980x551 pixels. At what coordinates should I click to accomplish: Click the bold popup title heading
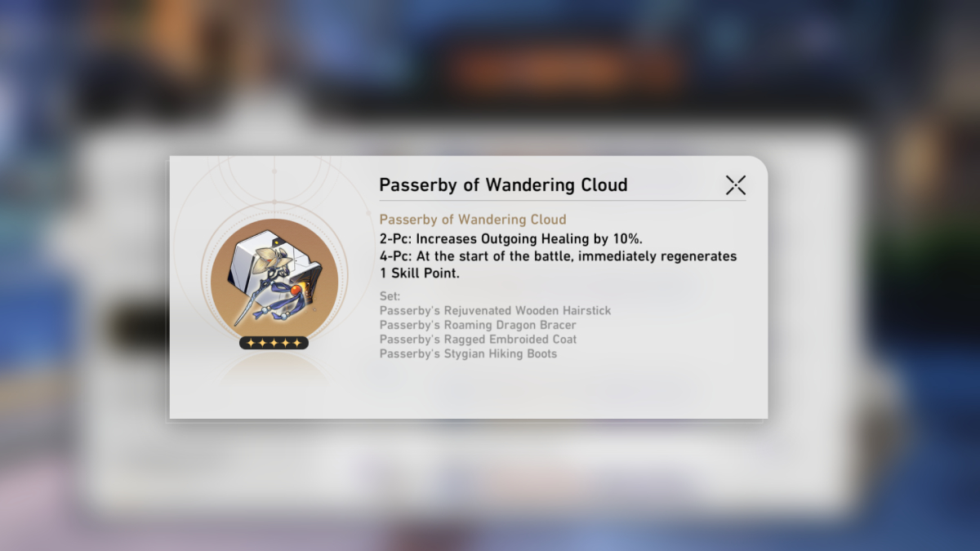[503, 185]
